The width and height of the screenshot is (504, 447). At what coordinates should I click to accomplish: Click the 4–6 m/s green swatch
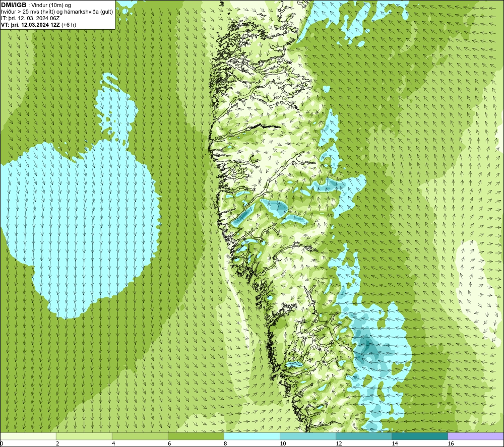(x=140, y=436)
